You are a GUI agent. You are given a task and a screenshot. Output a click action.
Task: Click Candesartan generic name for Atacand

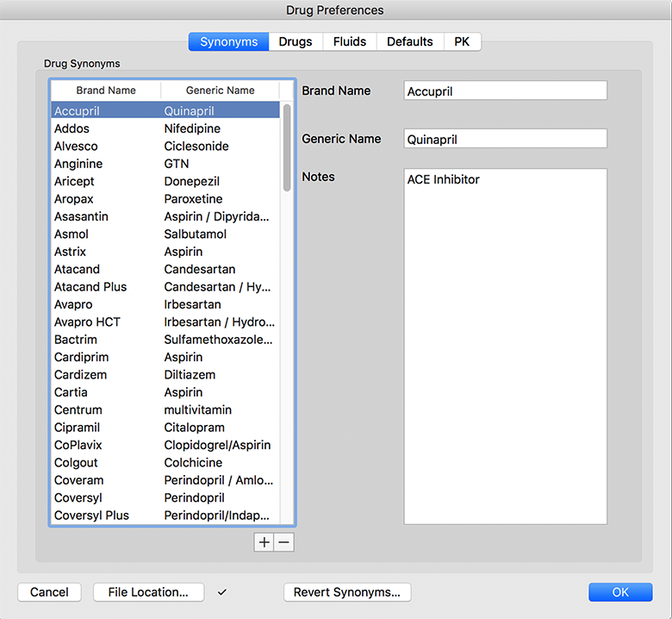(200, 269)
